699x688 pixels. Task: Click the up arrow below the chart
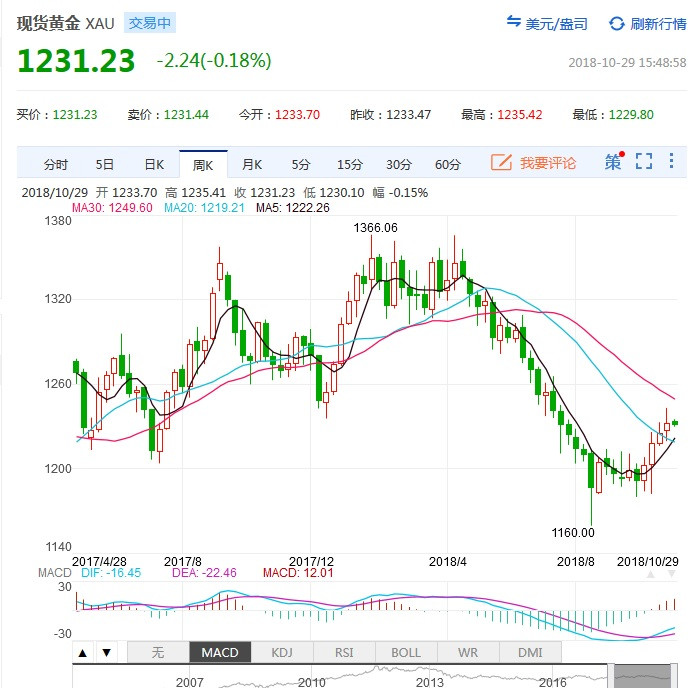click(x=83, y=653)
